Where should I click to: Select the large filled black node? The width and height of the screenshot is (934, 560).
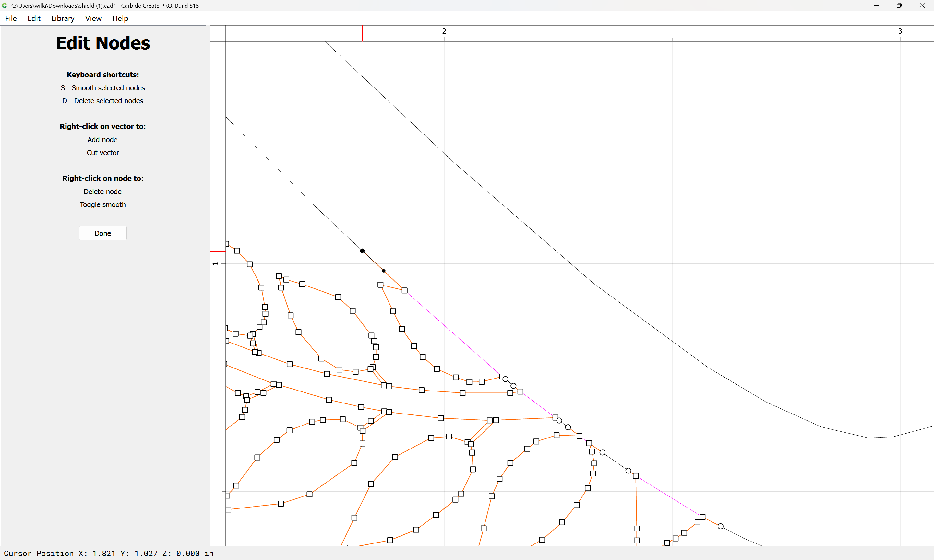pyautogui.click(x=362, y=251)
